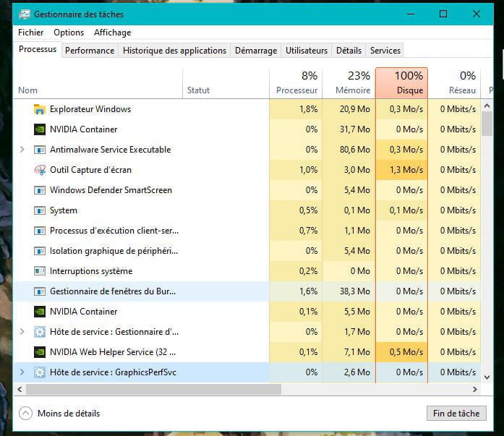The height and width of the screenshot is (436, 504).
Task: Click the 0,5 Mo/s disk value
Action: click(406, 352)
